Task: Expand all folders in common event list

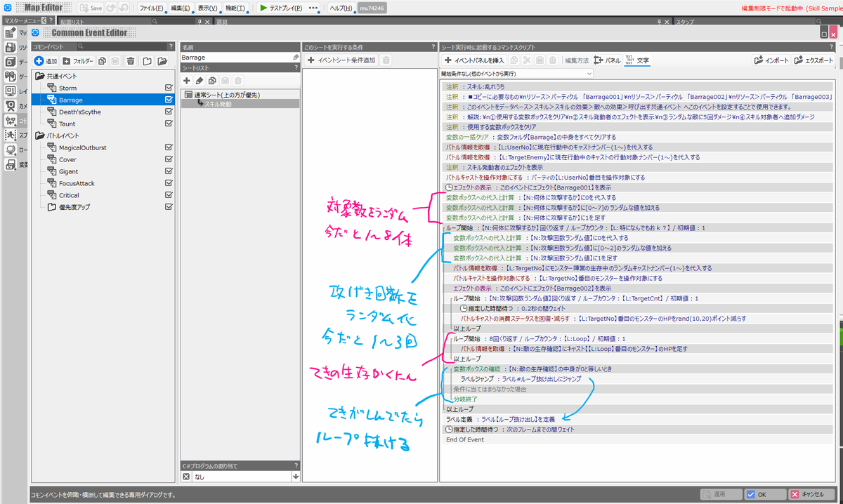Action: point(162,61)
